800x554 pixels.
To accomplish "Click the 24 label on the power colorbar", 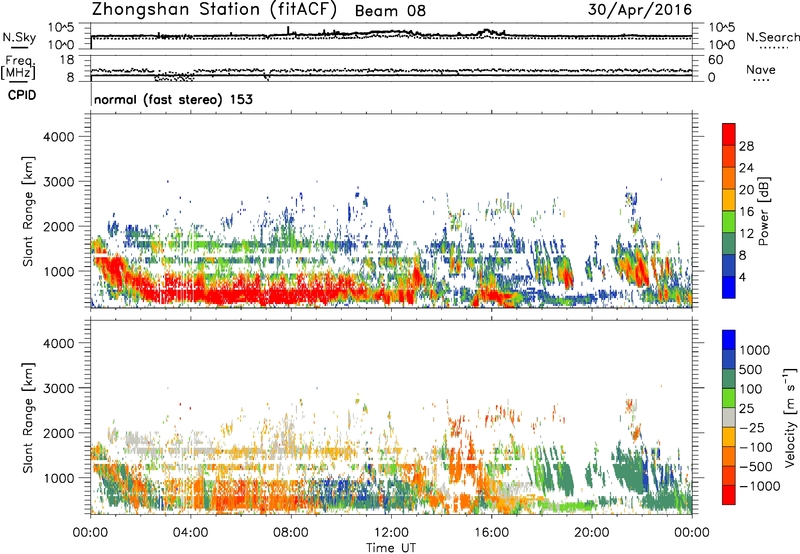I will 746,168.
